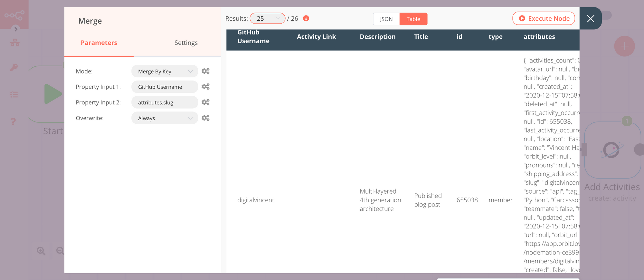644x280 pixels.
Task: Click the Merge node title
Action: tap(90, 21)
